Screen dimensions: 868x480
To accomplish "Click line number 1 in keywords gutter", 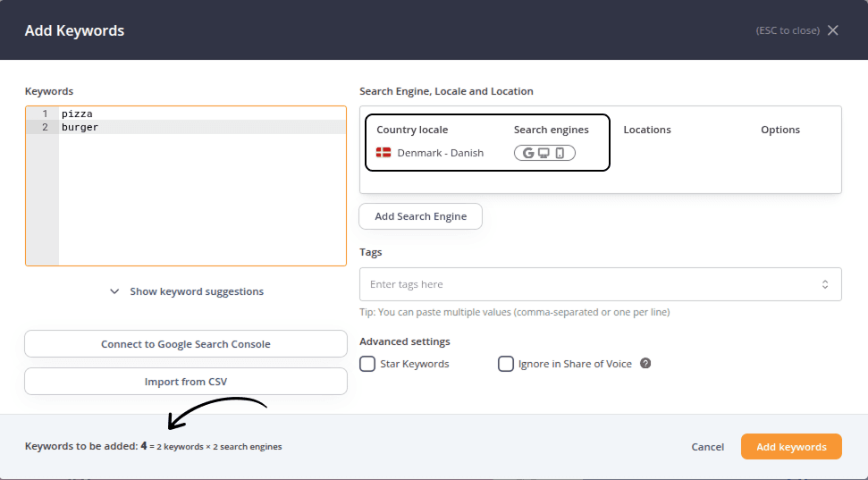I will click(45, 114).
